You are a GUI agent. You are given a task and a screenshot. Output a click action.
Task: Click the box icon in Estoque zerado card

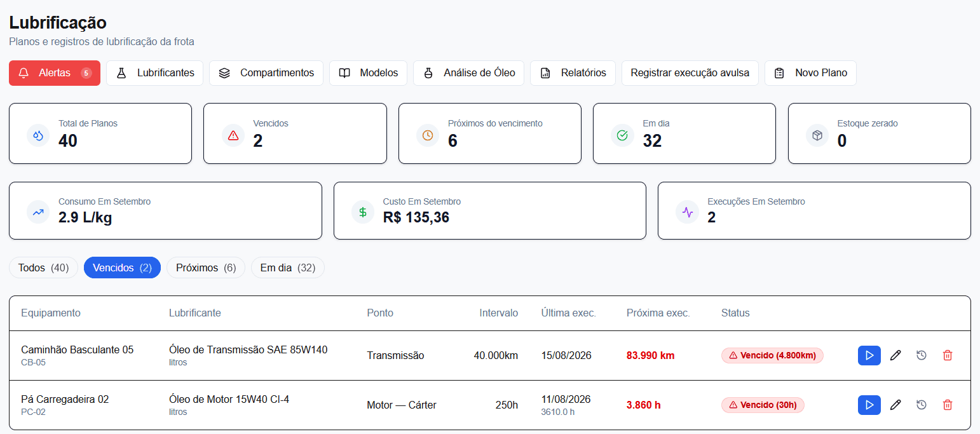[x=818, y=135]
